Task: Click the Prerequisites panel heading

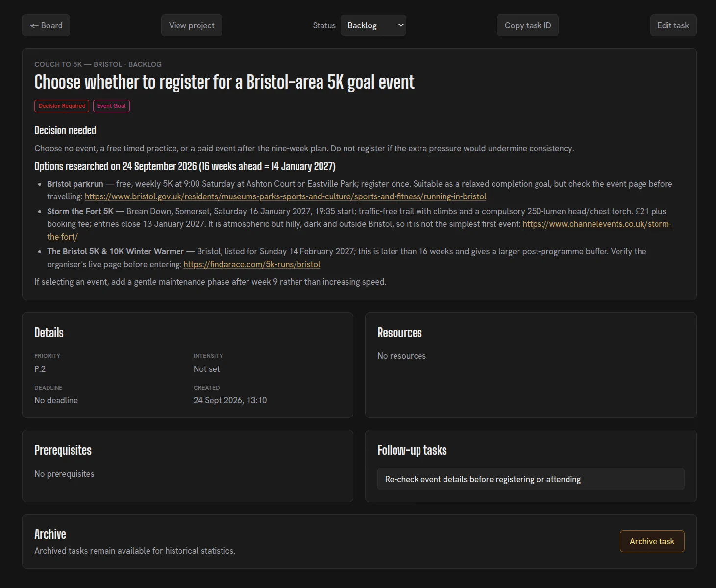Action: coord(63,450)
